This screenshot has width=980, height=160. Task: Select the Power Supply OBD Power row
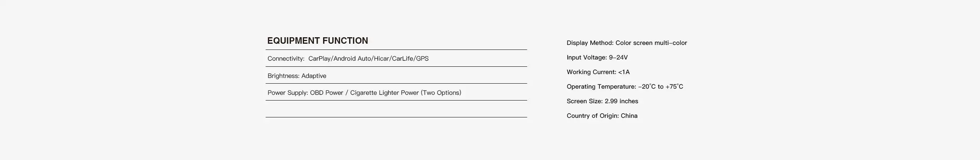(x=396, y=92)
